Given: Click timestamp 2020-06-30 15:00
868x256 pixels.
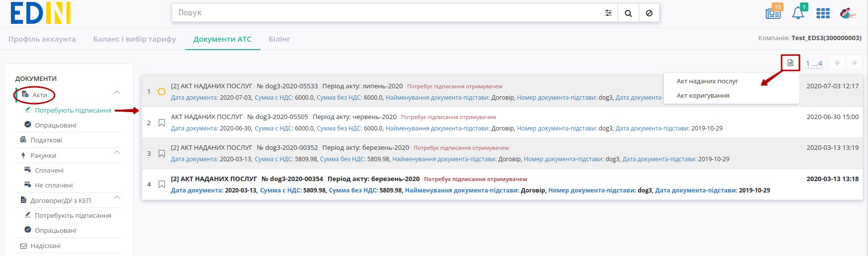Looking at the screenshot, I should (x=833, y=117).
